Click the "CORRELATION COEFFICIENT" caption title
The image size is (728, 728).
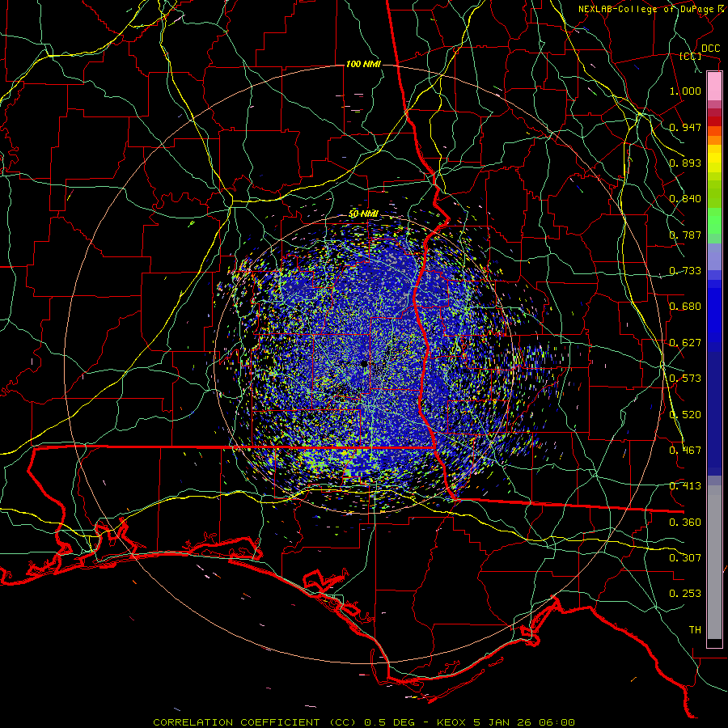[236, 722]
